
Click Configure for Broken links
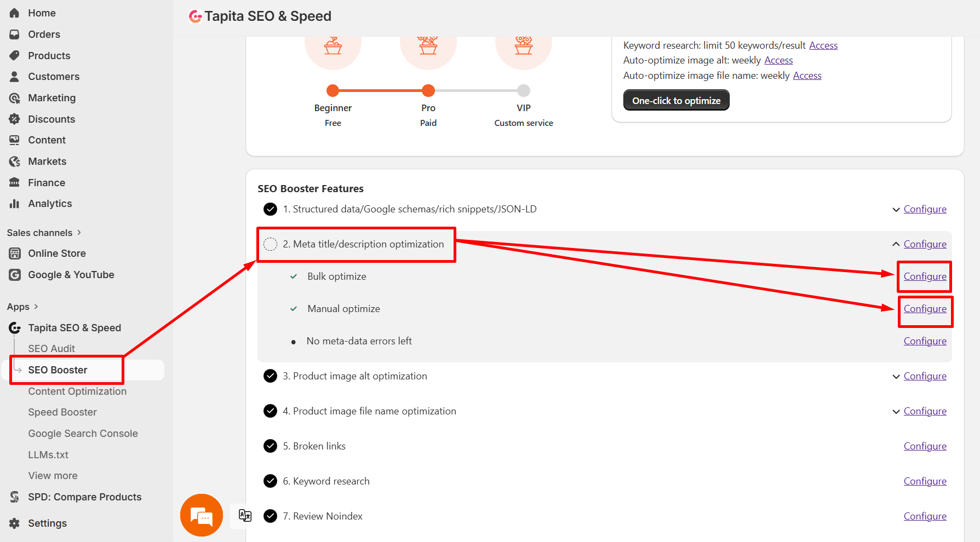[925, 446]
